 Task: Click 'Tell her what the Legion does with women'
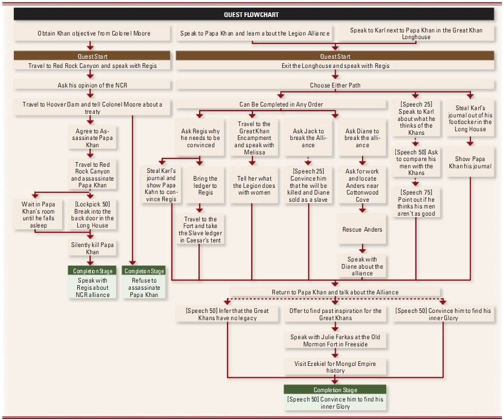[254, 185]
